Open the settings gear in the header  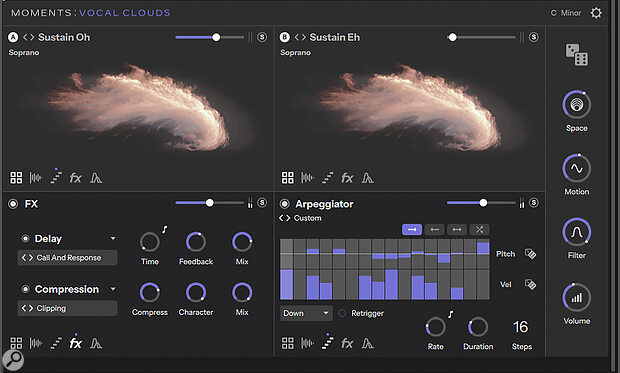[x=596, y=13]
